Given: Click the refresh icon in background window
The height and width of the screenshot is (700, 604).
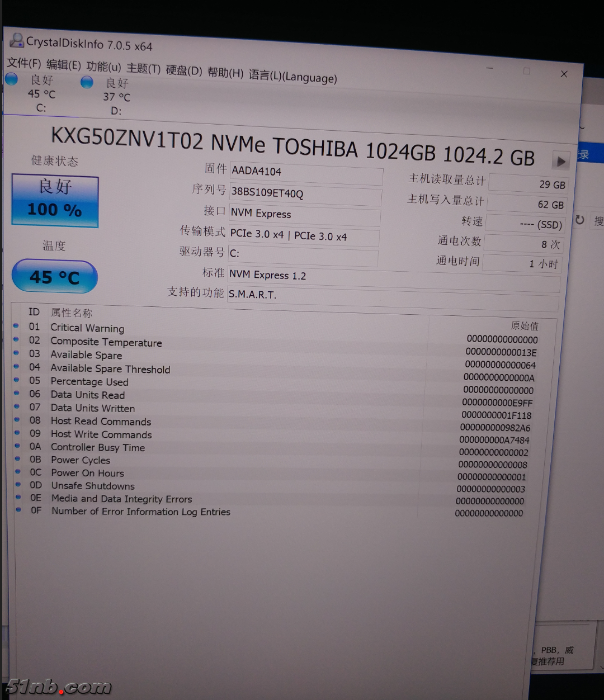Looking at the screenshot, I should click(580, 220).
